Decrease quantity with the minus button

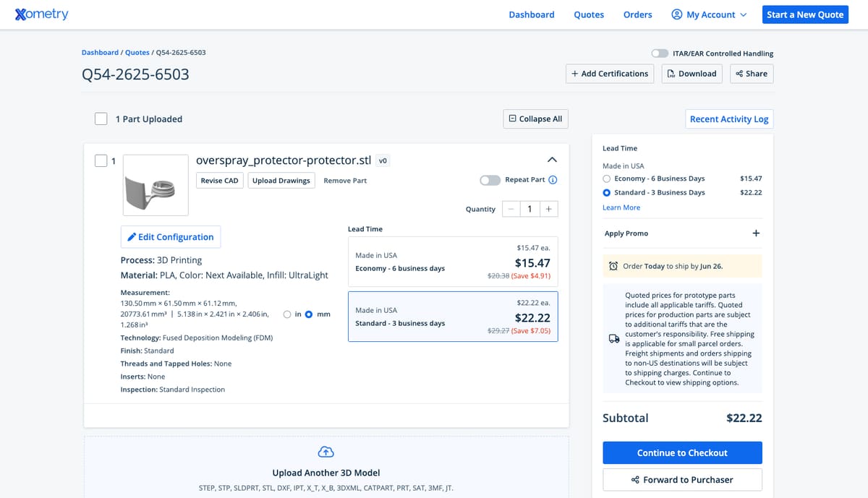click(511, 209)
